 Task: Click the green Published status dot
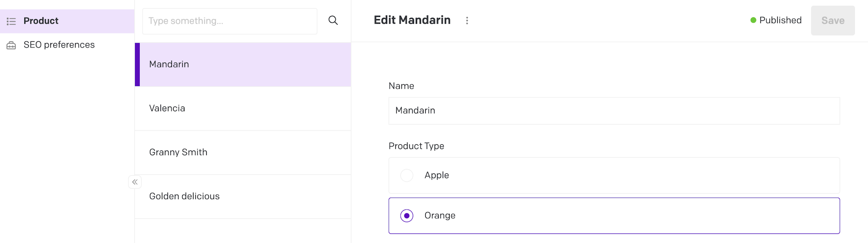(x=753, y=20)
